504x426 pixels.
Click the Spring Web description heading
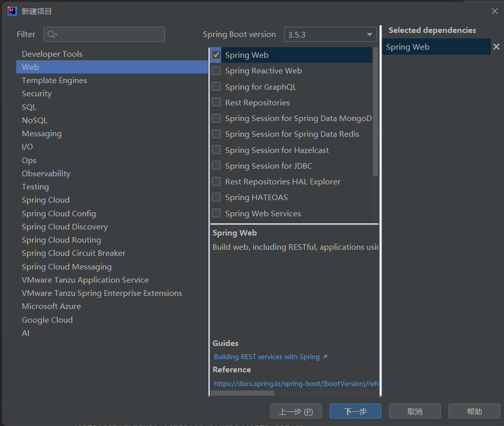point(235,233)
